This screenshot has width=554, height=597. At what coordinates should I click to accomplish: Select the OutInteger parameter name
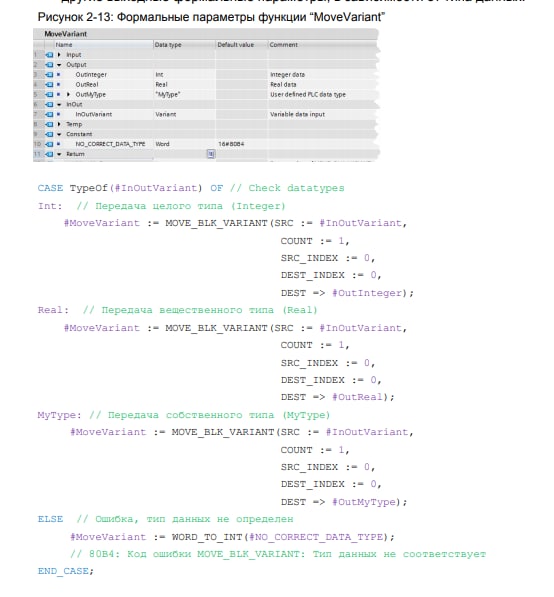pyautogui.click(x=91, y=75)
